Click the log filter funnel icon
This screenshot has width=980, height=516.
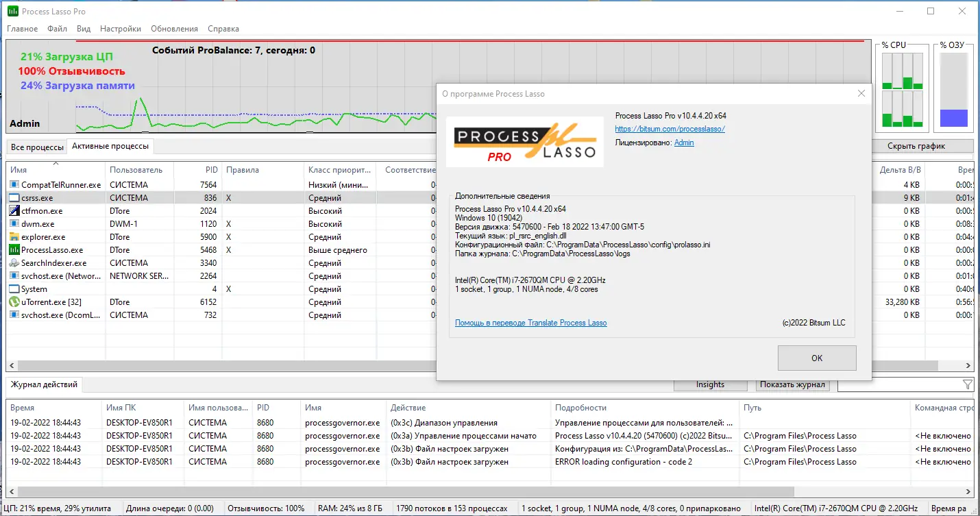pyautogui.click(x=968, y=384)
